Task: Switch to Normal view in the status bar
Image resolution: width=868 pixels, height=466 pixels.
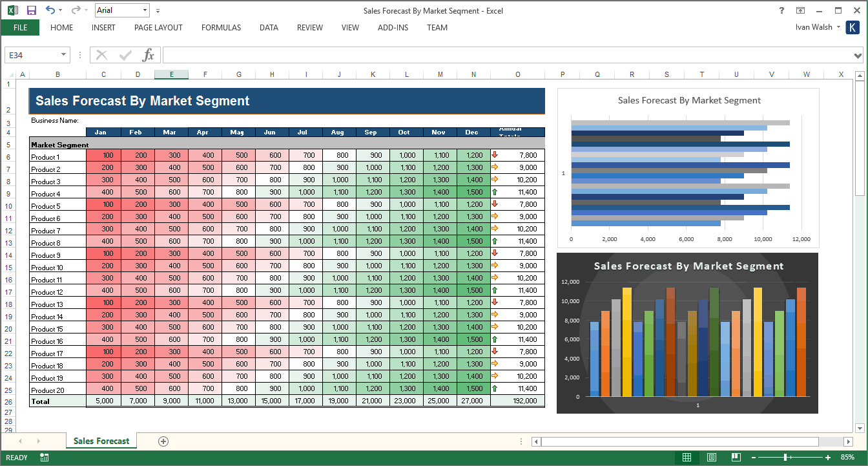Action: [687, 457]
